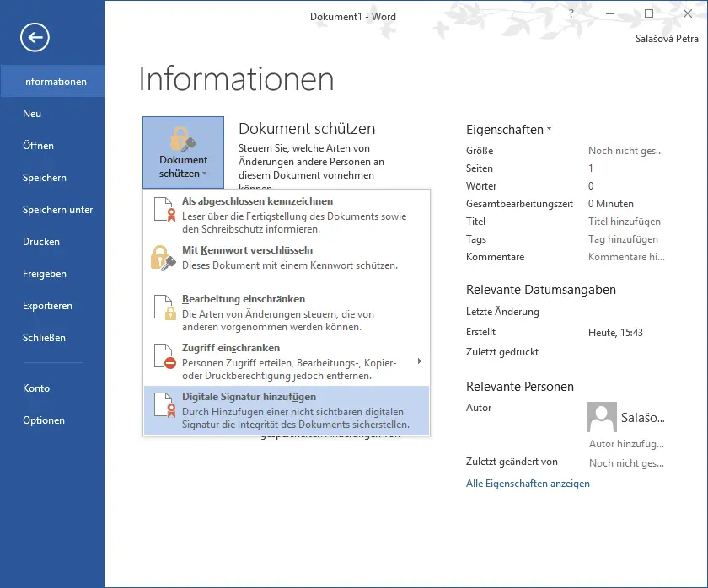The image size is (708, 588).
Task: Open the Informationen tab
Action: (x=52, y=81)
